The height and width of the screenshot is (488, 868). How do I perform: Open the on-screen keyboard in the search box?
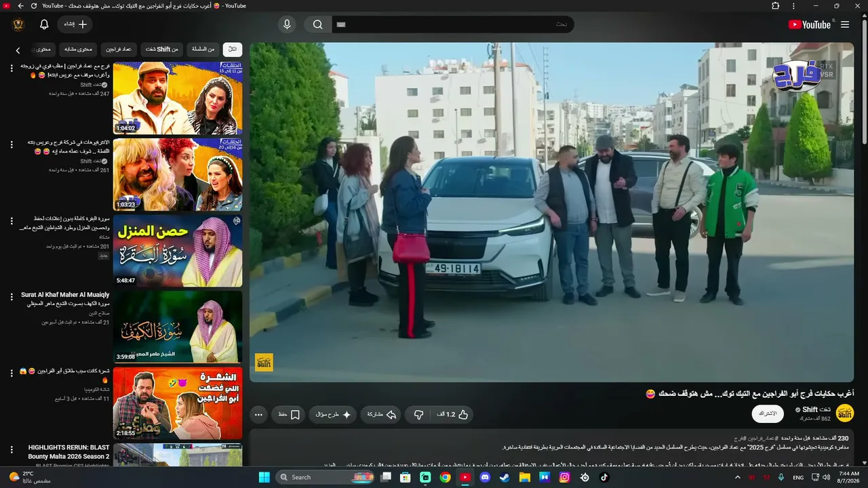(341, 24)
